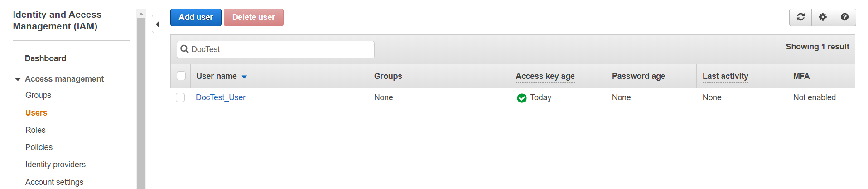The image size is (868, 189).
Task: Click the sidebar scroll up arrow
Action: tap(141, 14)
